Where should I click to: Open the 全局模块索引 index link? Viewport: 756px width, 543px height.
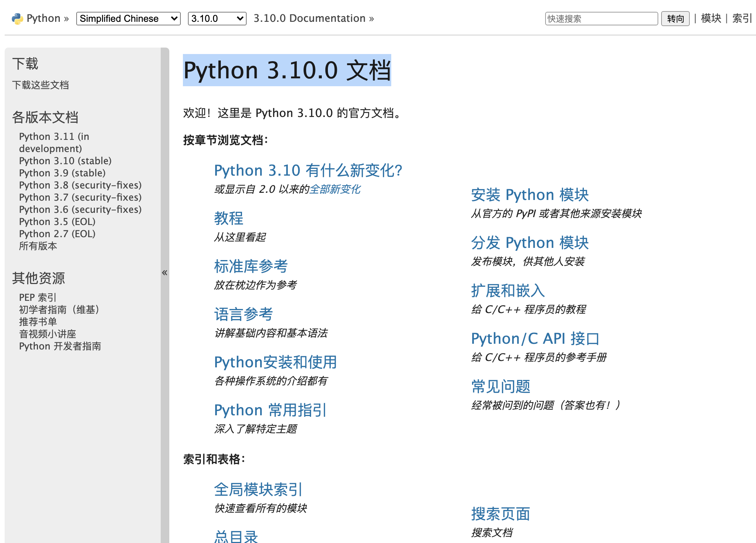(x=258, y=490)
